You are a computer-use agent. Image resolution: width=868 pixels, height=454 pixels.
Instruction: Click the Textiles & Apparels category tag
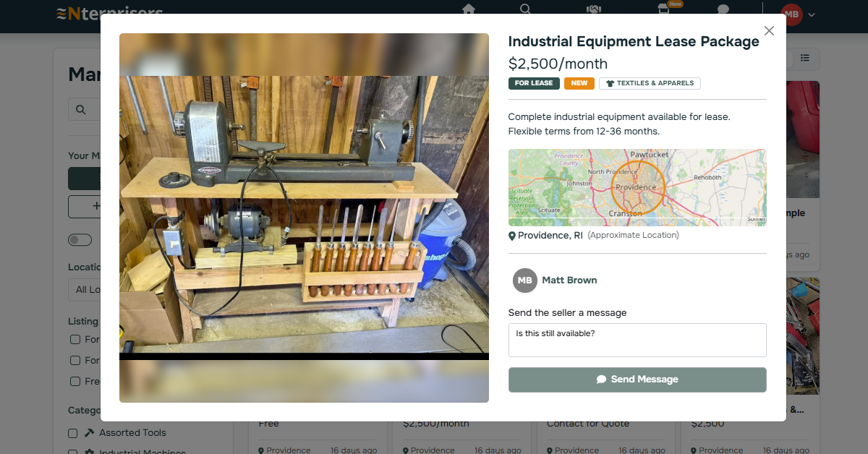pos(650,83)
